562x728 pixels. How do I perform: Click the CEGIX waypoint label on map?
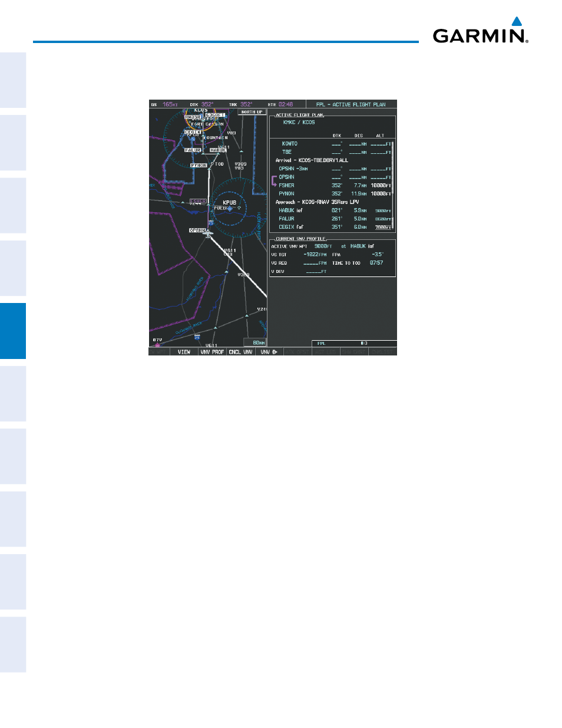(x=193, y=132)
